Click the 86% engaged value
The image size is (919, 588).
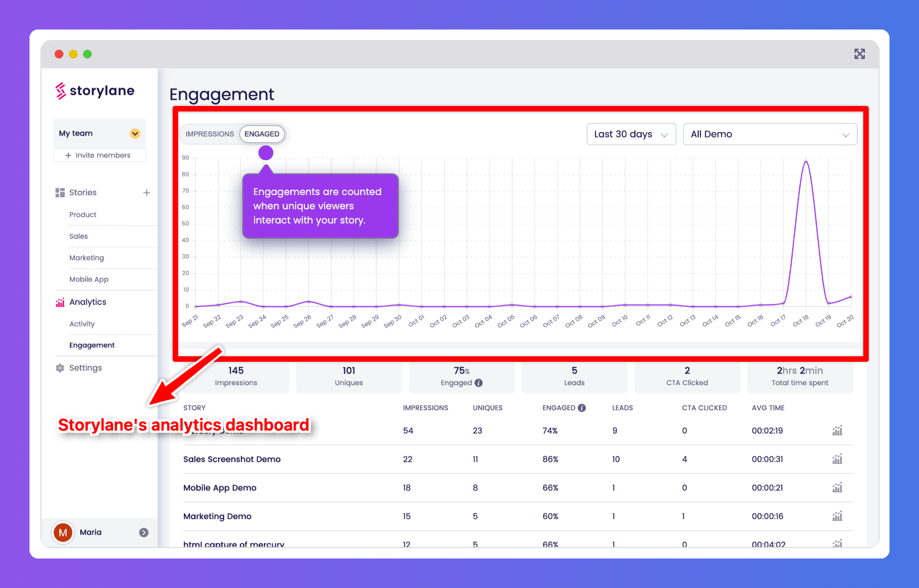coord(550,459)
